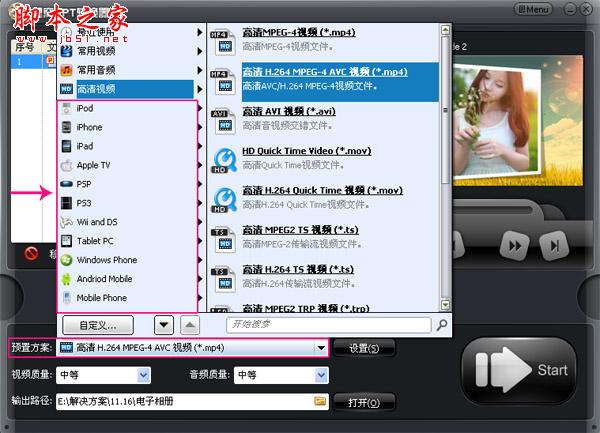This screenshot has height=433, width=600.
Task: Open the Menu button in title bar
Action: click(533, 9)
